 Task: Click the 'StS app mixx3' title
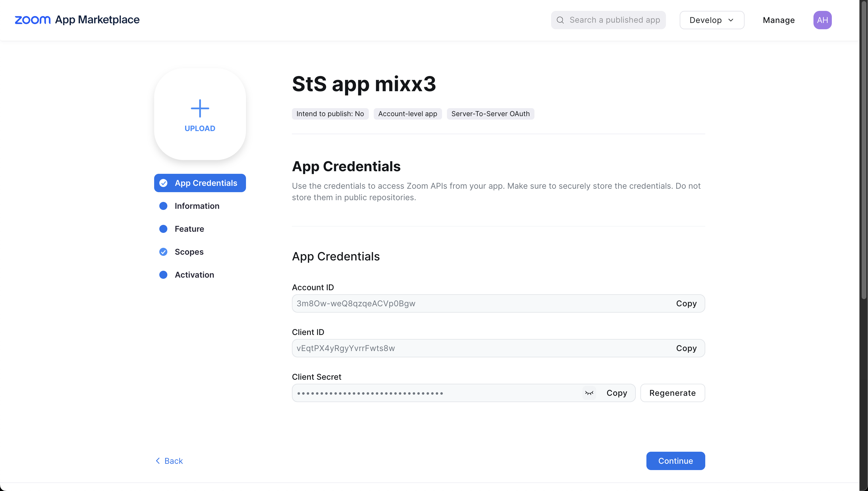click(x=364, y=84)
